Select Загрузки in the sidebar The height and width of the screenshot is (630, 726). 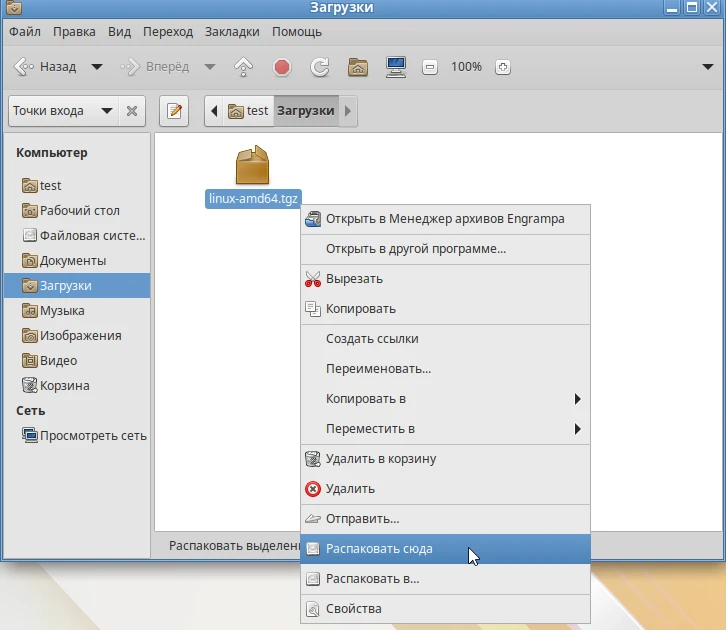coord(77,286)
